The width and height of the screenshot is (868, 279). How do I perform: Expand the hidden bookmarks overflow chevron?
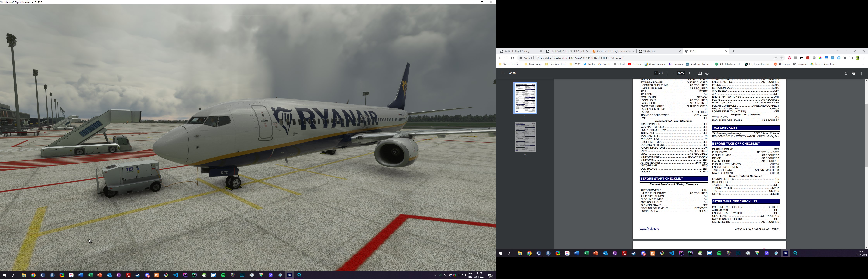(863, 64)
